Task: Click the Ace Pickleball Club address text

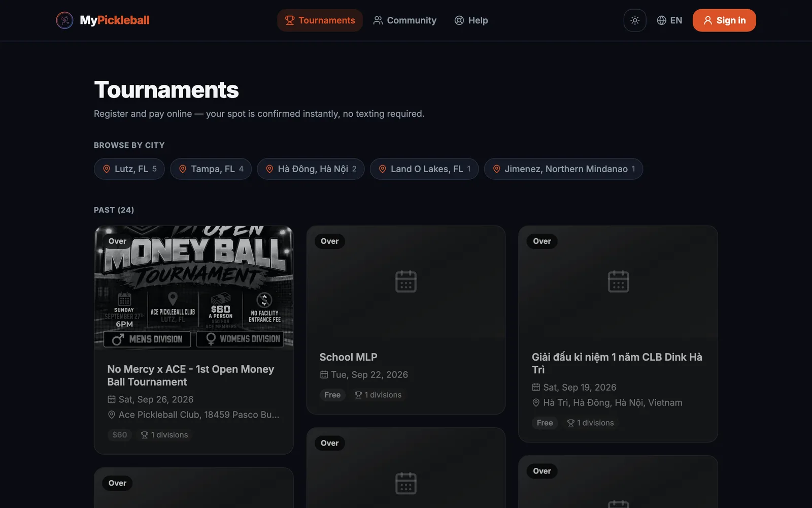Action: 199,415
